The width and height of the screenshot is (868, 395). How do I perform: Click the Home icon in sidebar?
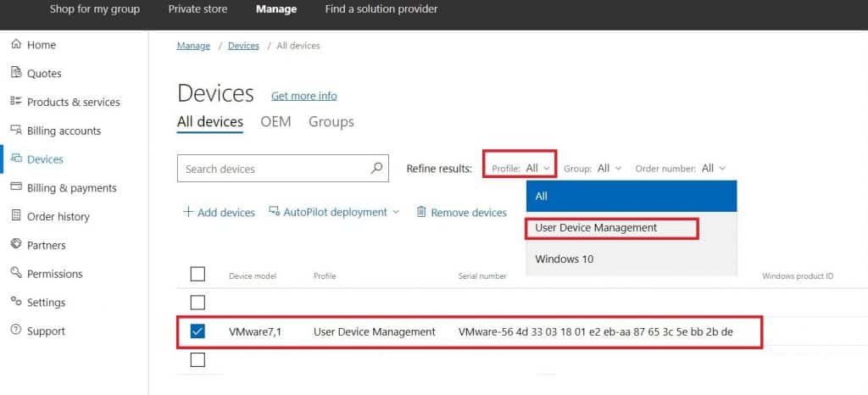pyautogui.click(x=16, y=44)
